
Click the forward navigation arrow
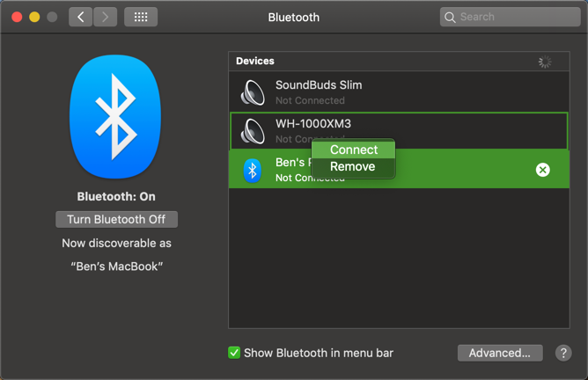pyautogui.click(x=105, y=17)
